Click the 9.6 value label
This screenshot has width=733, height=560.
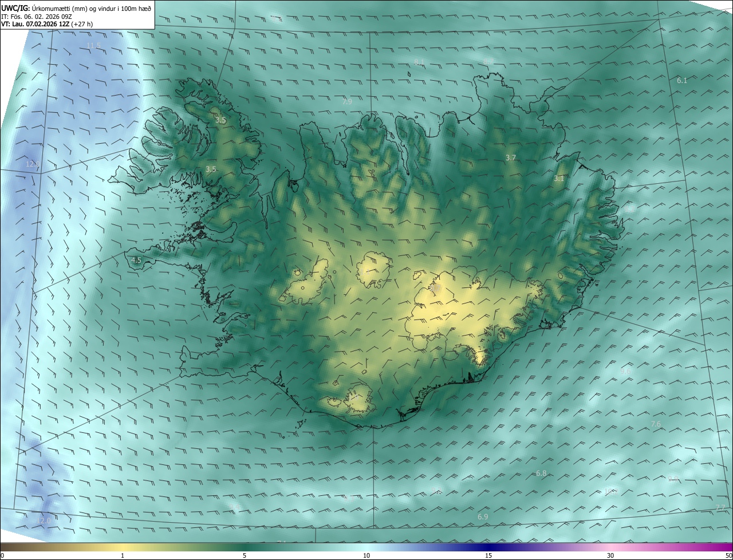pyautogui.click(x=625, y=371)
